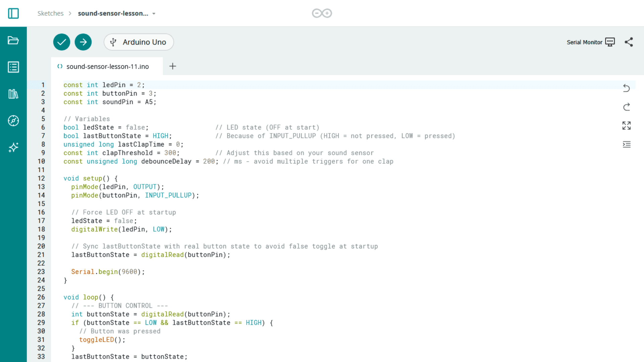
Task: Select the sound-sensor-lesson-11.ino tab
Action: click(107, 66)
